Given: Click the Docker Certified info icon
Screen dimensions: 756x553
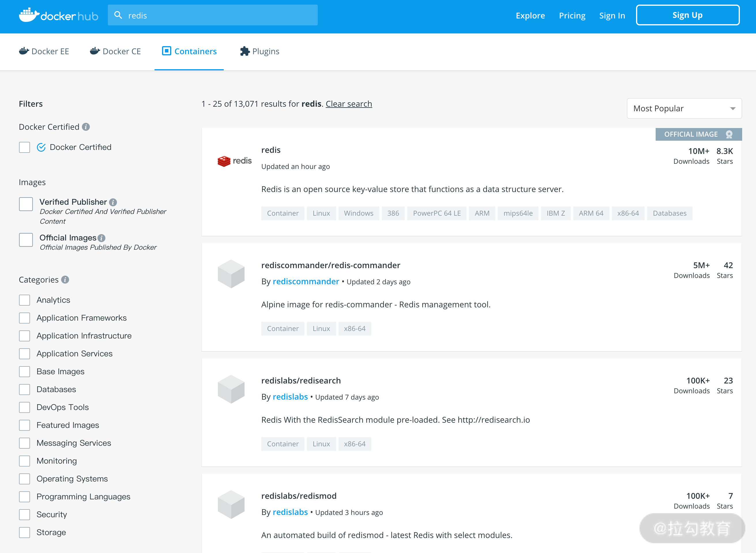Looking at the screenshot, I should coord(86,127).
